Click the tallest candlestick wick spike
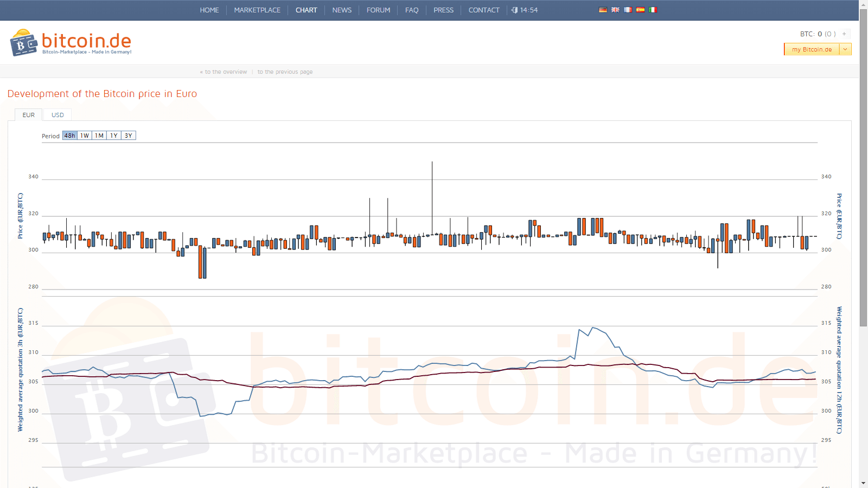The width and height of the screenshot is (868, 488). click(432, 198)
